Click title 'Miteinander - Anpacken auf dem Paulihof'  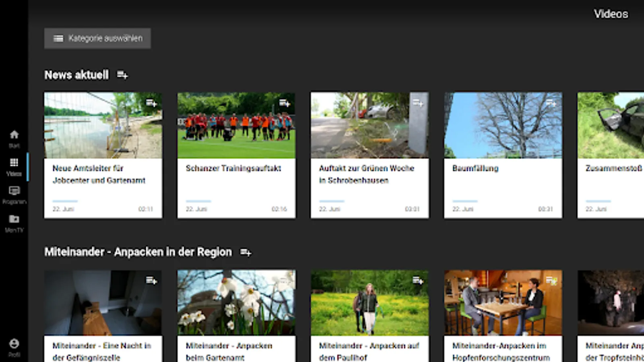(x=369, y=352)
